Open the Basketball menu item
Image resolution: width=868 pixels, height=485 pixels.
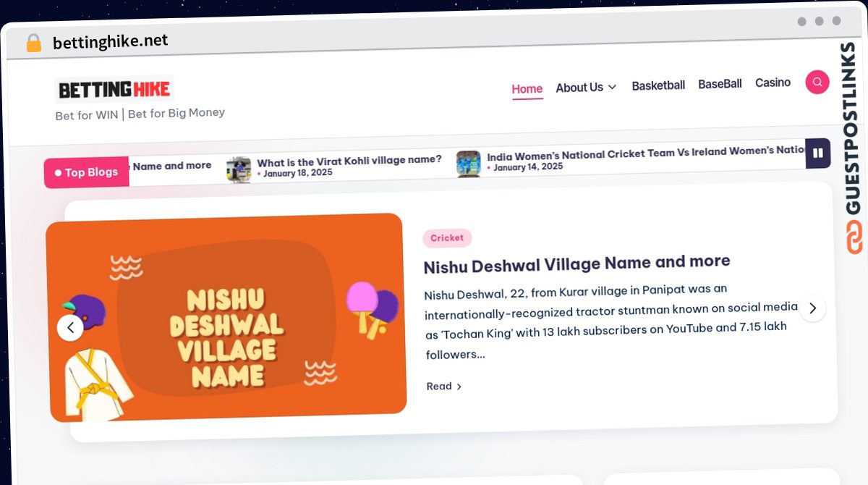pos(658,85)
